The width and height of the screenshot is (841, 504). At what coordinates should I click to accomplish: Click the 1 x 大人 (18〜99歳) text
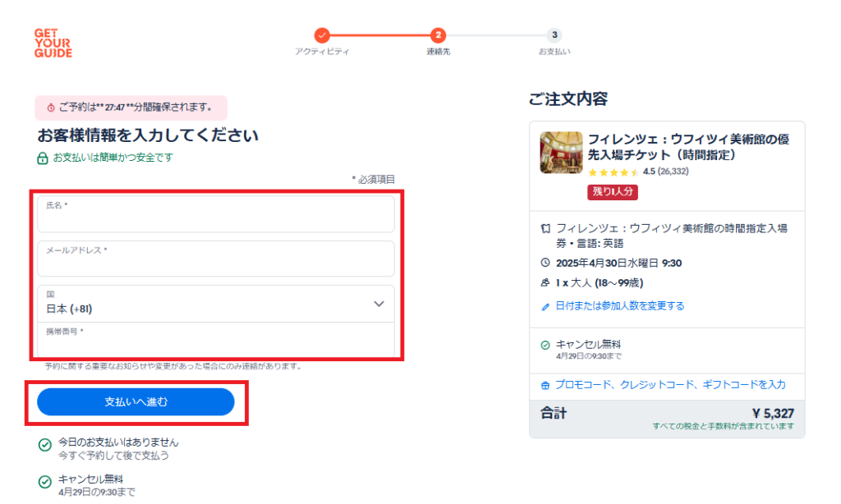pyautogui.click(x=600, y=282)
